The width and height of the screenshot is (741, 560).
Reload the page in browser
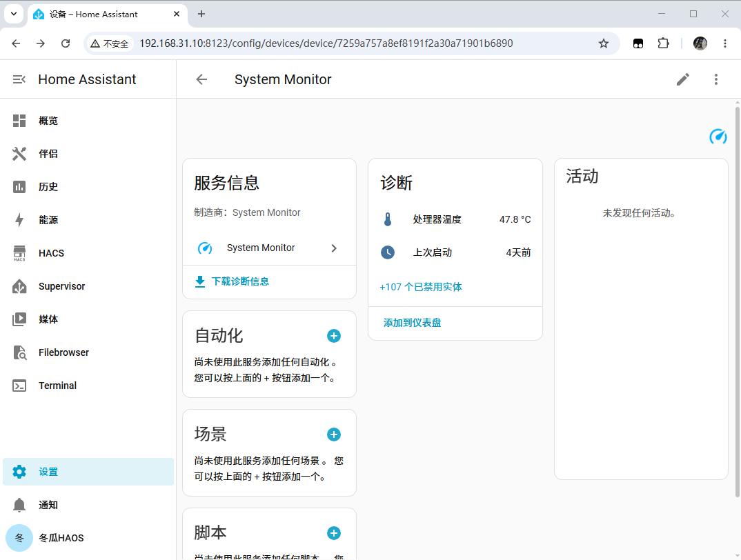[66, 43]
